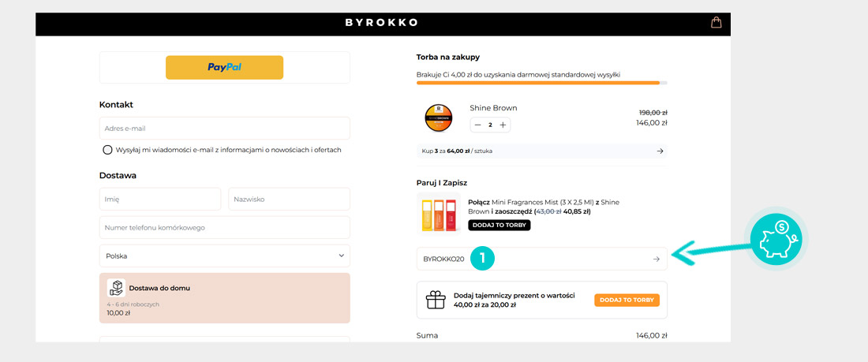Click the piggy bank savings icon

tap(775, 240)
